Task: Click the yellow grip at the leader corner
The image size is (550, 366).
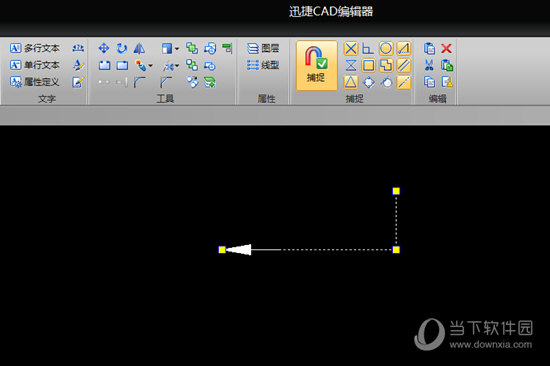Action: point(396,249)
